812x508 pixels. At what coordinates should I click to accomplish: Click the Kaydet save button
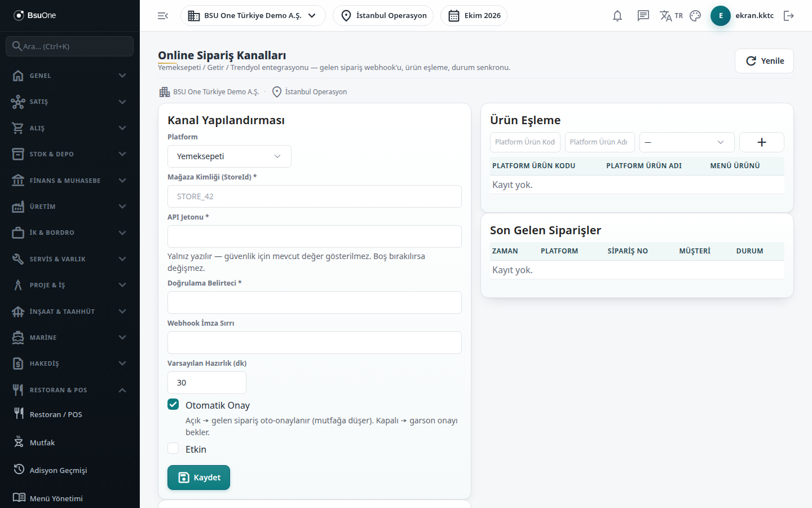pyautogui.click(x=198, y=478)
